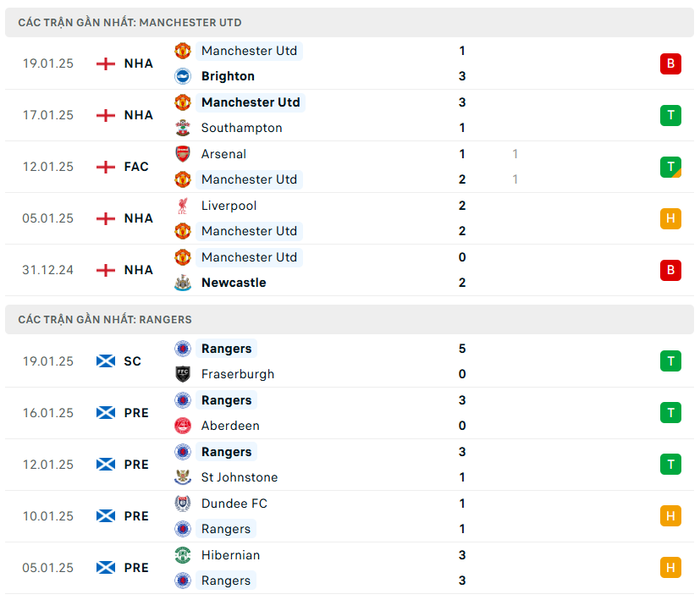Click the Fraserburgh club crest icon

coord(183,374)
